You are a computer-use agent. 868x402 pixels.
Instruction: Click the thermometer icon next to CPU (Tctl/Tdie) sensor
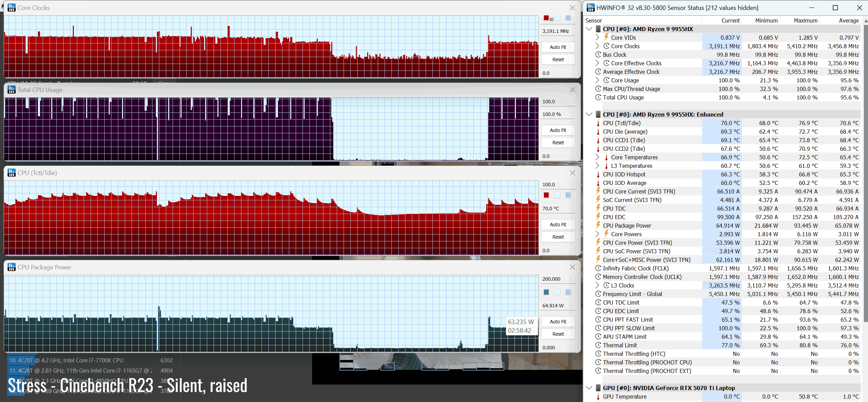pos(598,123)
